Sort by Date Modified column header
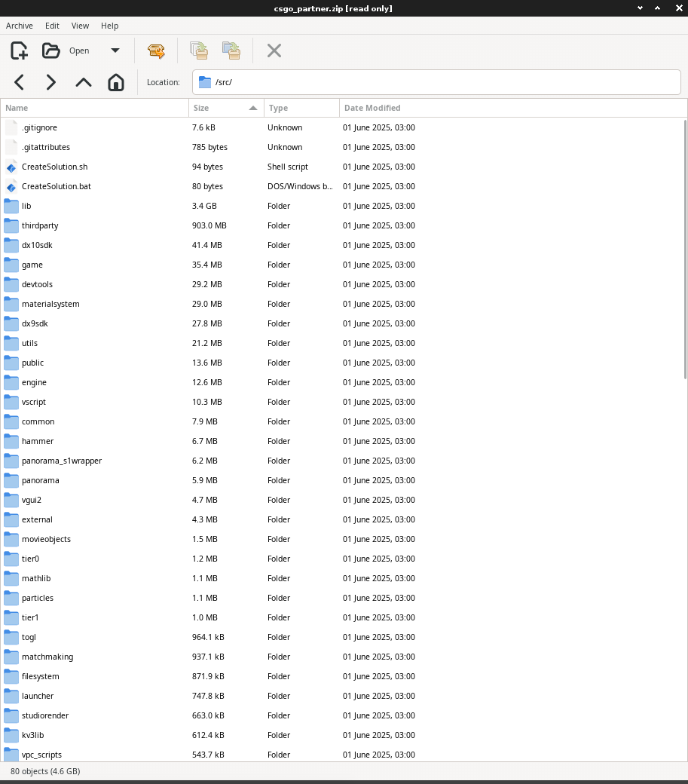Image resolution: width=688 pixels, height=784 pixels. (513, 108)
